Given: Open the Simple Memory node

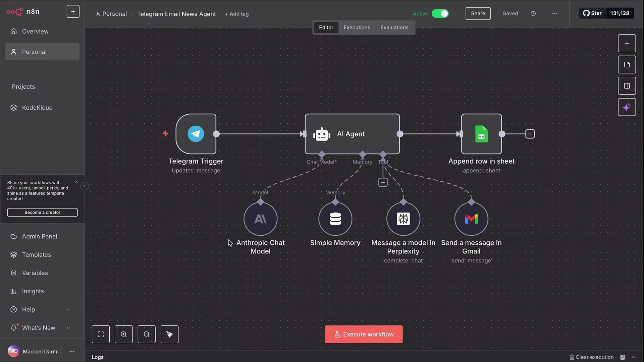Looking at the screenshot, I should pyautogui.click(x=335, y=219).
